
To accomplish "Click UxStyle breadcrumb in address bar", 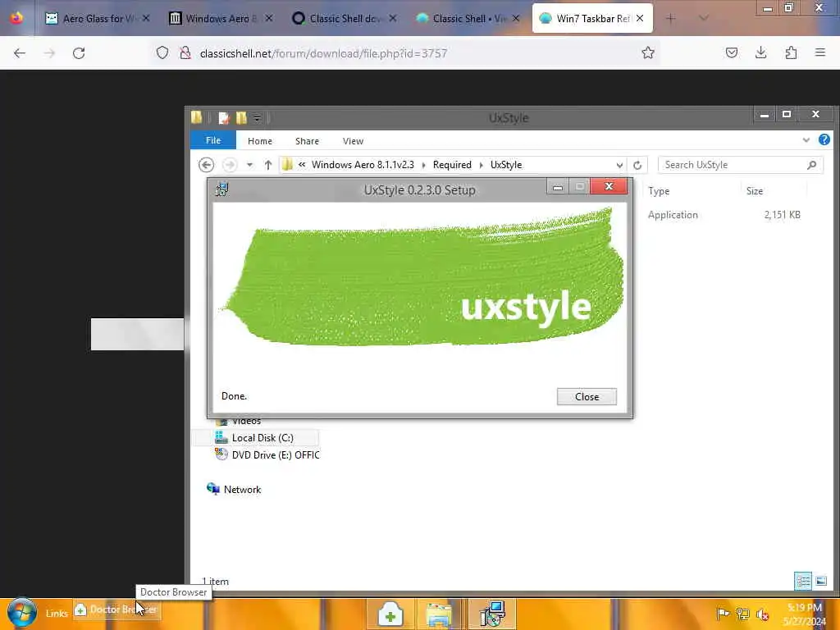I will click(505, 164).
